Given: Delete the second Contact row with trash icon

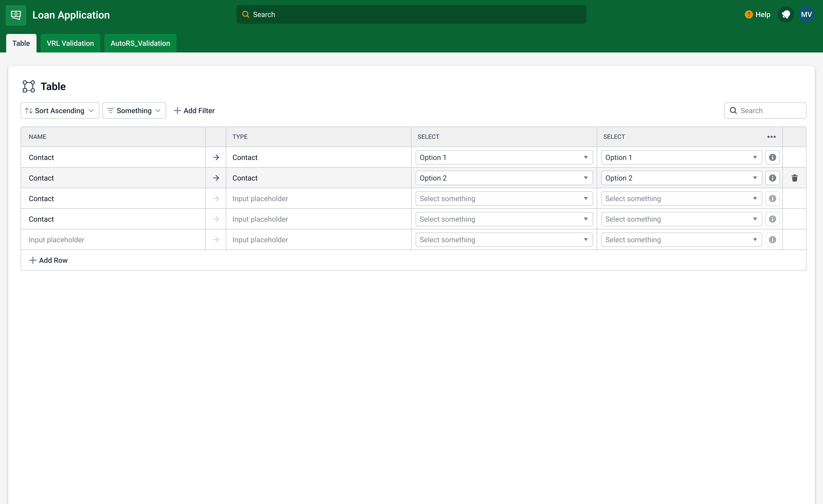Looking at the screenshot, I should 795,178.
